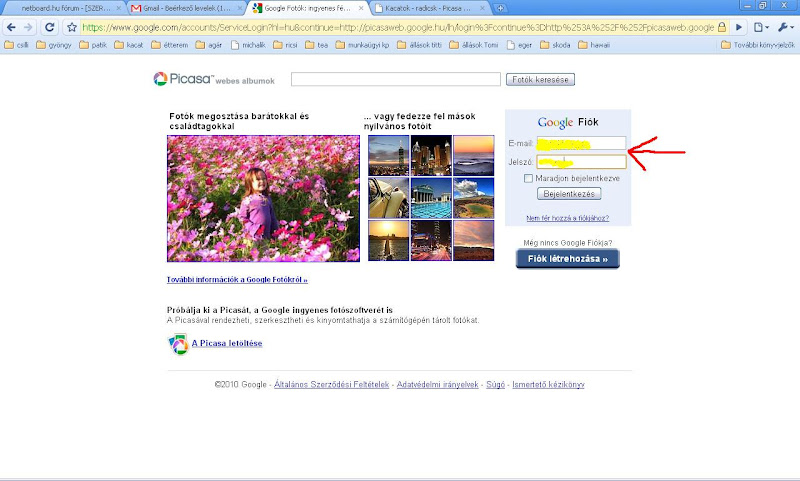The image size is (800, 481).
Task: Open the green crater lake thumbnail
Action: pos(473,198)
